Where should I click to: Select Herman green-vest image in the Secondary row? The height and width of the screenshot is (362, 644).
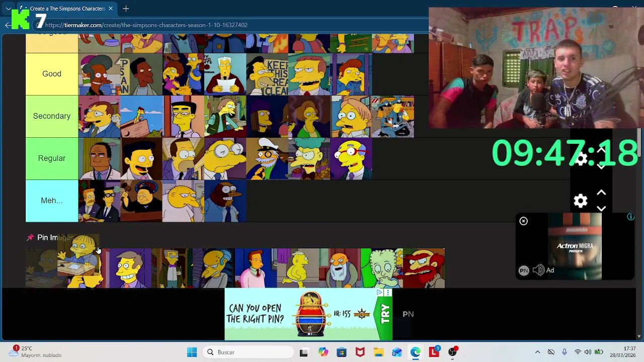click(x=225, y=116)
